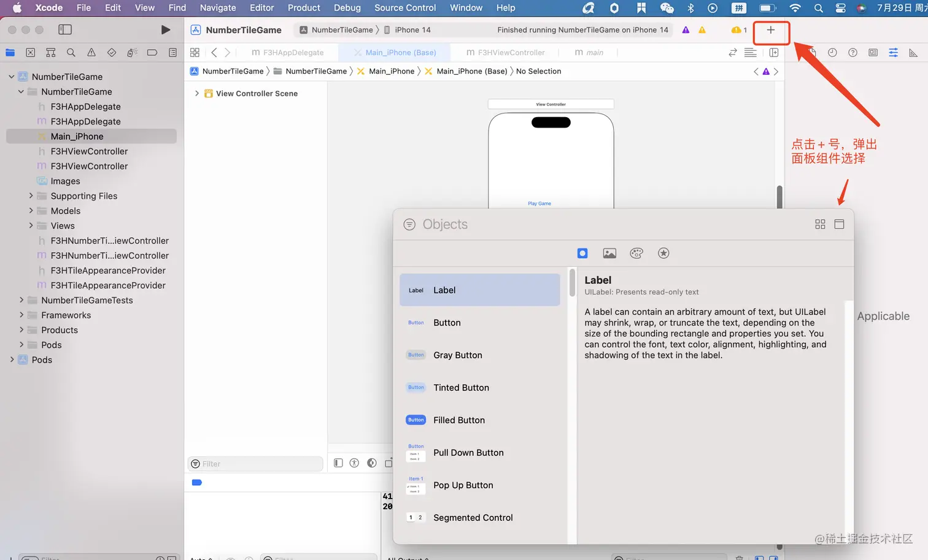The width and height of the screenshot is (928, 560).
Task: Click the Bluetooth menu bar icon
Action: [690, 8]
